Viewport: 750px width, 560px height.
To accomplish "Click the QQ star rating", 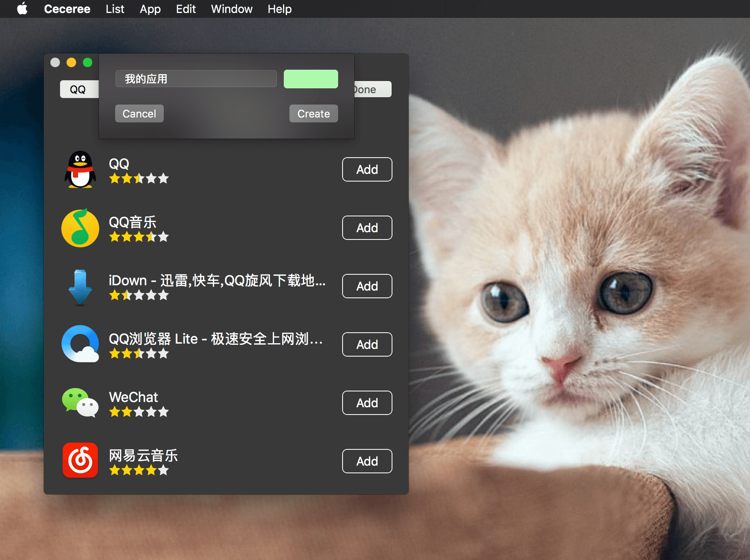I will point(139,178).
